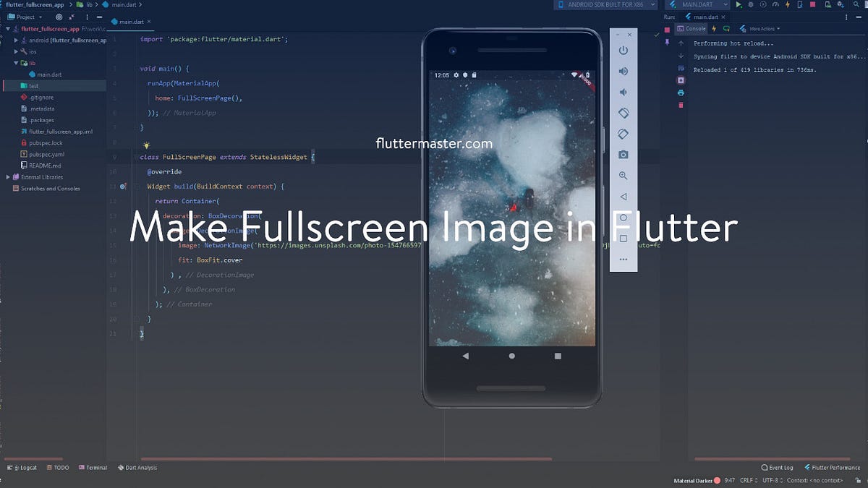The height and width of the screenshot is (488, 868).
Task: Toggle read-only lock in status bar
Action: [859, 479]
